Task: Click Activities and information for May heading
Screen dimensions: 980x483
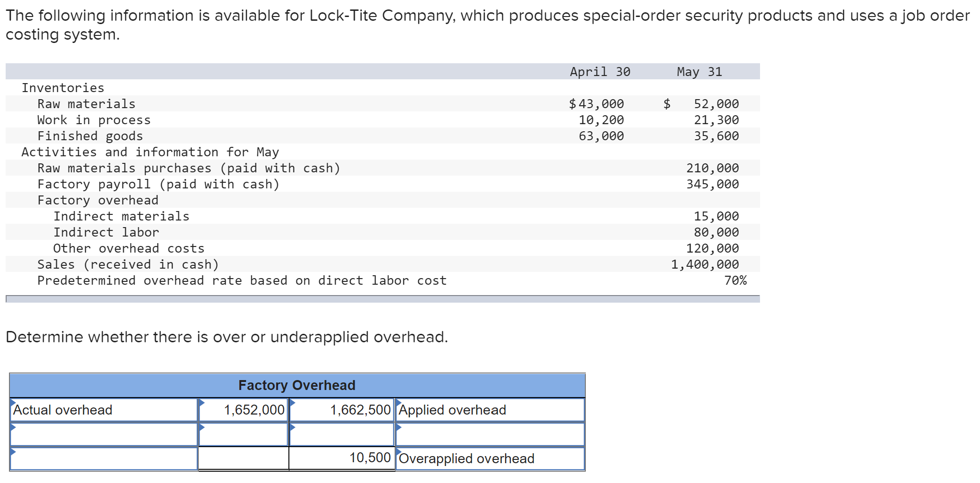Action: point(150,152)
